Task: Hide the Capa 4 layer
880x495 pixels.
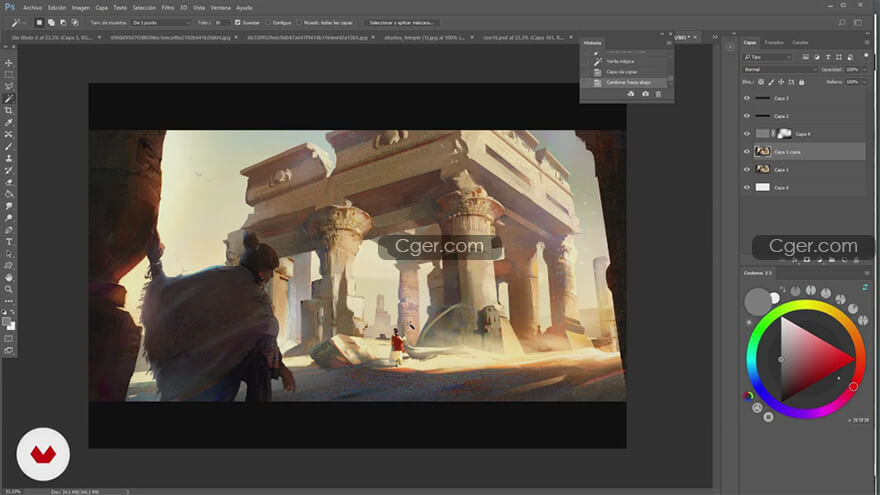Action: [747, 134]
